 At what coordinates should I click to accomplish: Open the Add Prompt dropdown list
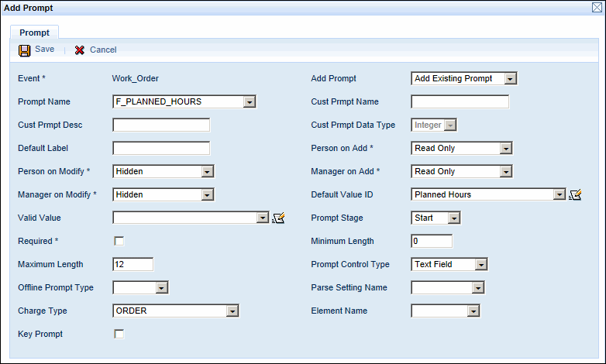tap(509, 78)
